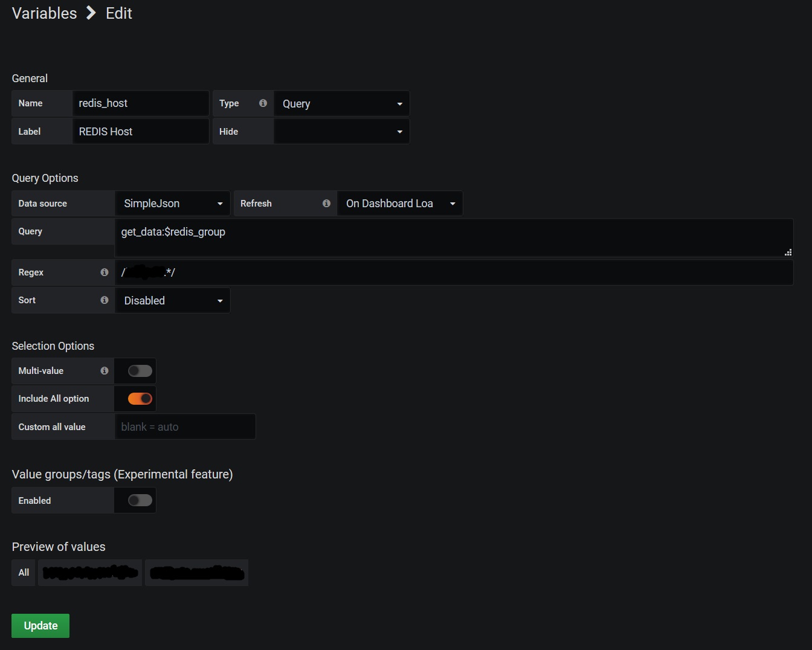Select the Edit breadcrumb item

[x=118, y=13]
